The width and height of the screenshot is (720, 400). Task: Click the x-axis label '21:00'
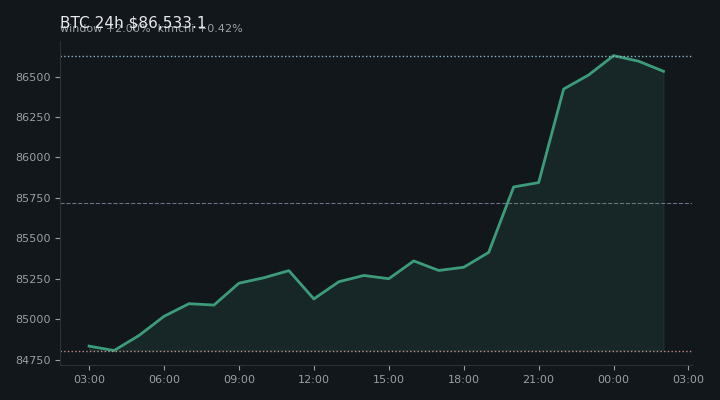click(539, 379)
